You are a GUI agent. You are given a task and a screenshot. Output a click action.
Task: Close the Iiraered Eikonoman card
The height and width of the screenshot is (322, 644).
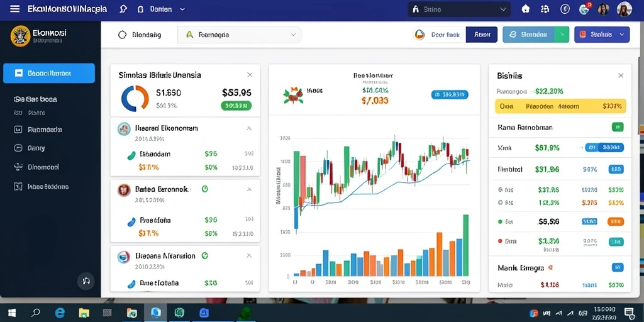pyautogui.click(x=249, y=128)
